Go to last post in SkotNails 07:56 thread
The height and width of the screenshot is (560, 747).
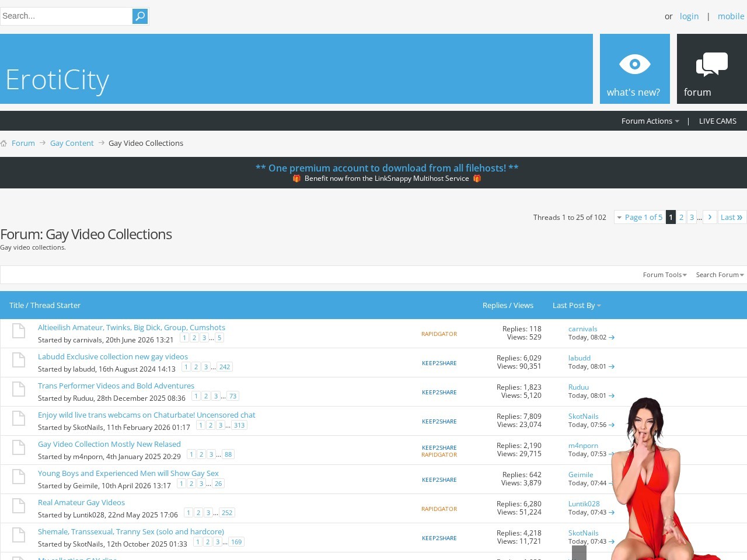[x=612, y=425]
